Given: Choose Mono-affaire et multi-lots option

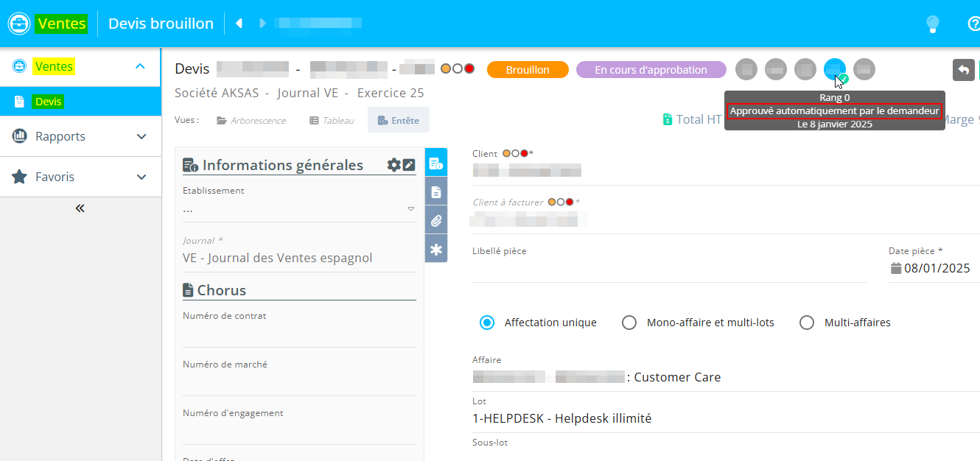Looking at the screenshot, I should coord(629,323).
